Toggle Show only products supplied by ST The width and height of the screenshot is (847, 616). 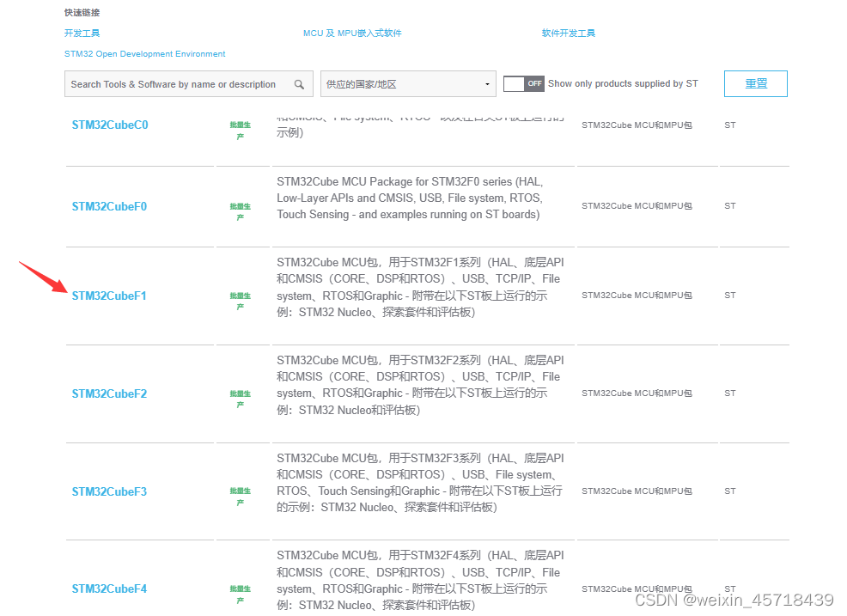coord(523,83)
